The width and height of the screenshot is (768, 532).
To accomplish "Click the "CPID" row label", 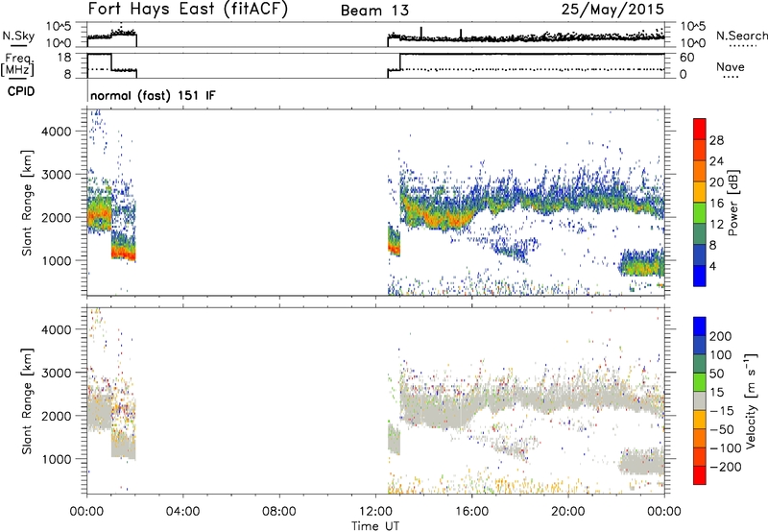I will point(21,91).
